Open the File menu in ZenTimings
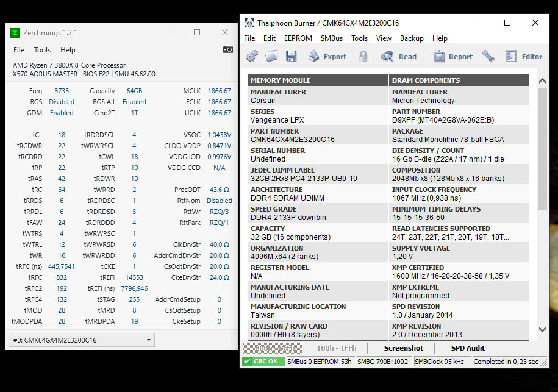 coord(19,50)
